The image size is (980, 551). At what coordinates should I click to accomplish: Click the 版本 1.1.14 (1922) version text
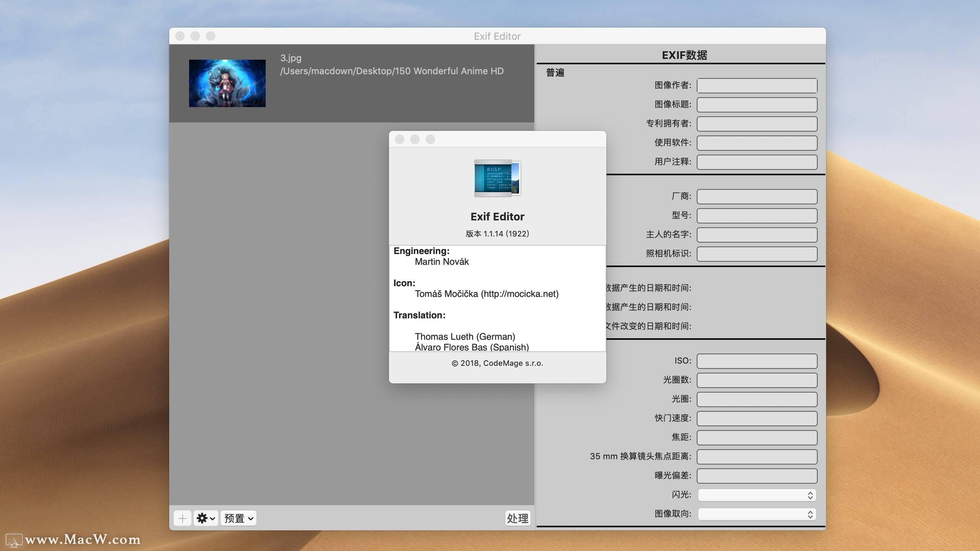(497, 234)
